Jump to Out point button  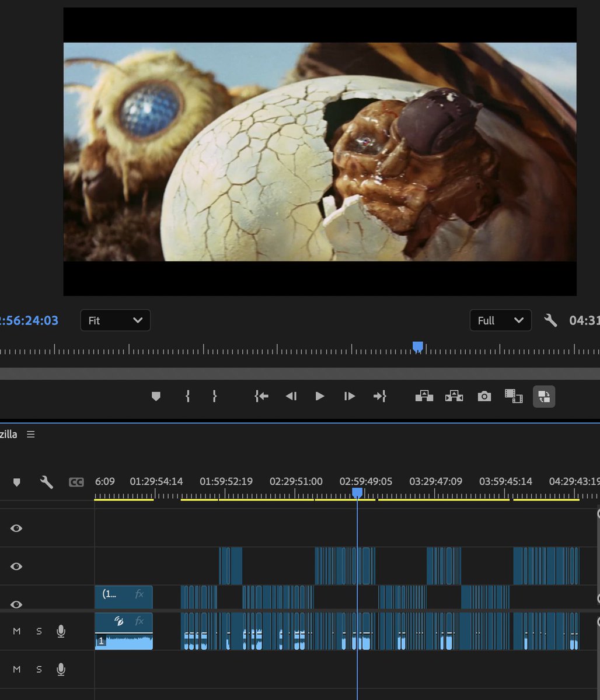point(380,396)
